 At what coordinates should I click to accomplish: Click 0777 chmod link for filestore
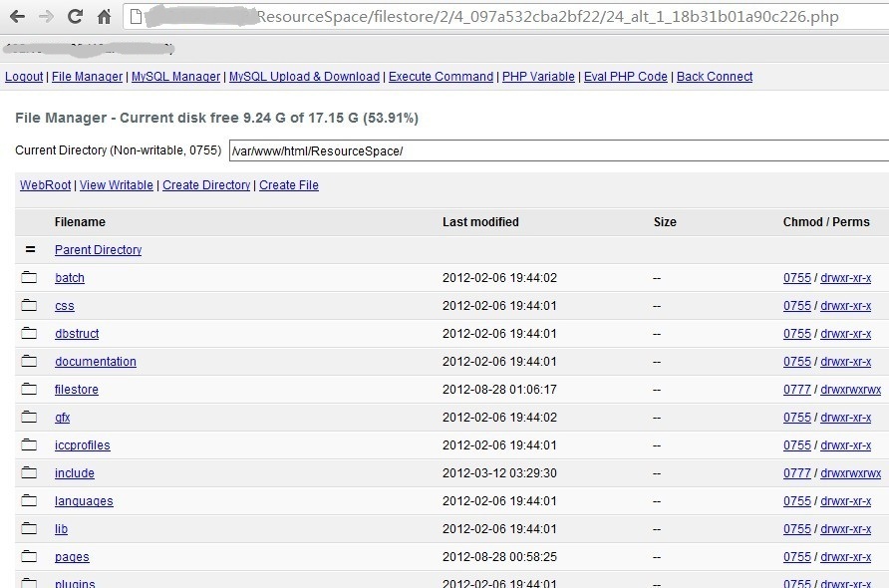coord(797,390)
